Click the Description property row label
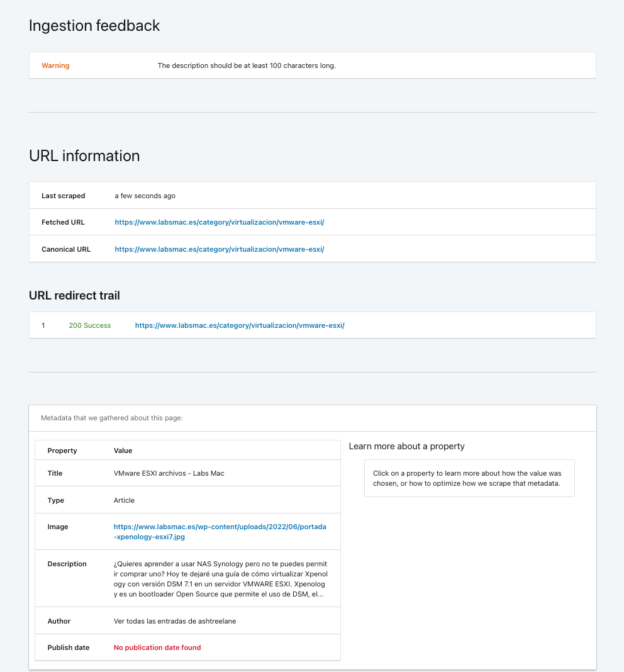 (67, 564)
